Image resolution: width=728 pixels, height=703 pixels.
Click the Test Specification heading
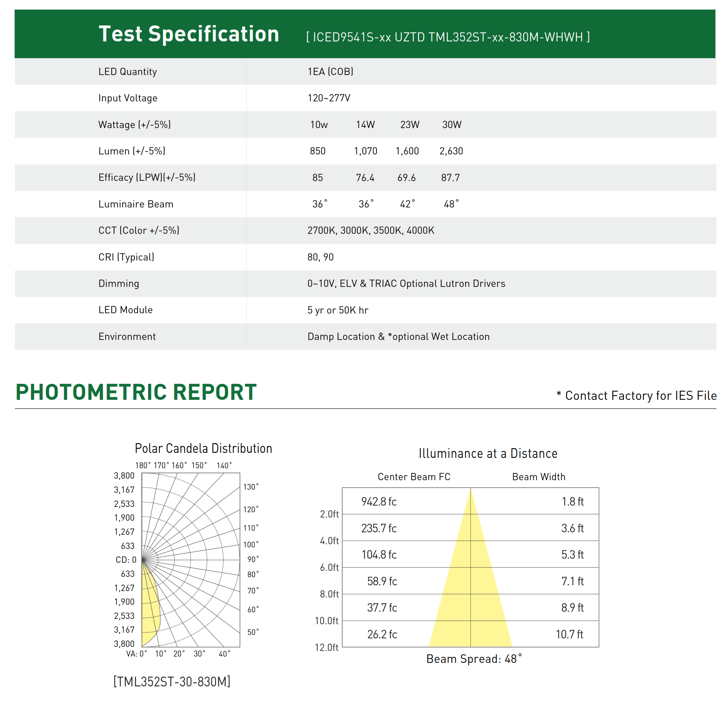189,34
